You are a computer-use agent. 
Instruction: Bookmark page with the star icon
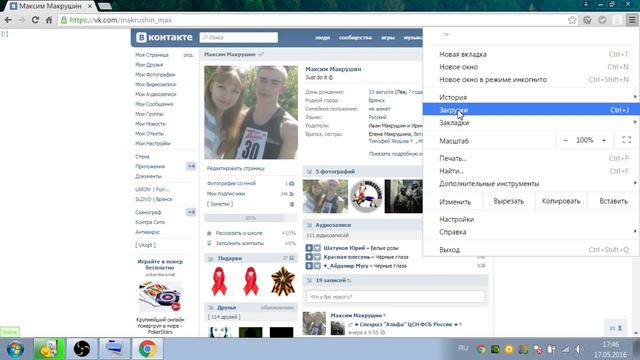click(x=572, y=20)
